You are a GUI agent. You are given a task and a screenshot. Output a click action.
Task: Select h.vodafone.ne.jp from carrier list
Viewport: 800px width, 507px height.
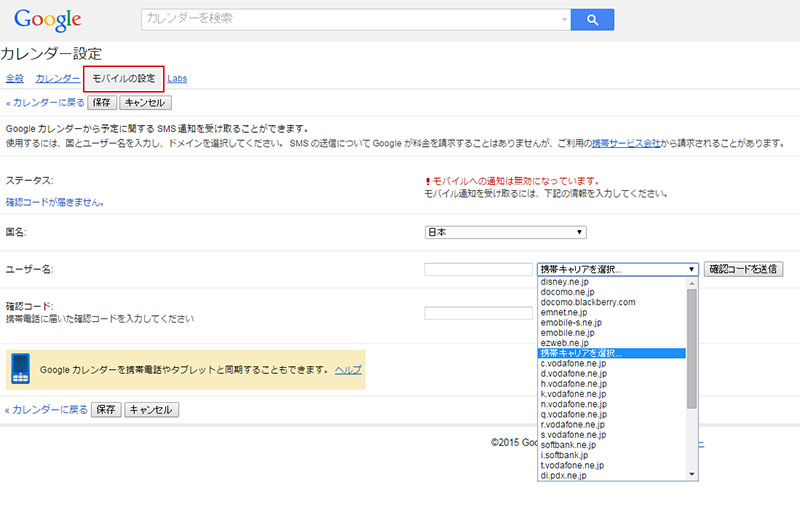pyautogui.click(x=612, y=384)
